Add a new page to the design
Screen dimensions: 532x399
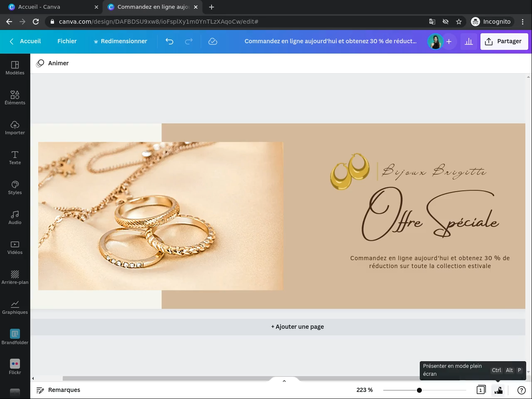pos(278,327)
